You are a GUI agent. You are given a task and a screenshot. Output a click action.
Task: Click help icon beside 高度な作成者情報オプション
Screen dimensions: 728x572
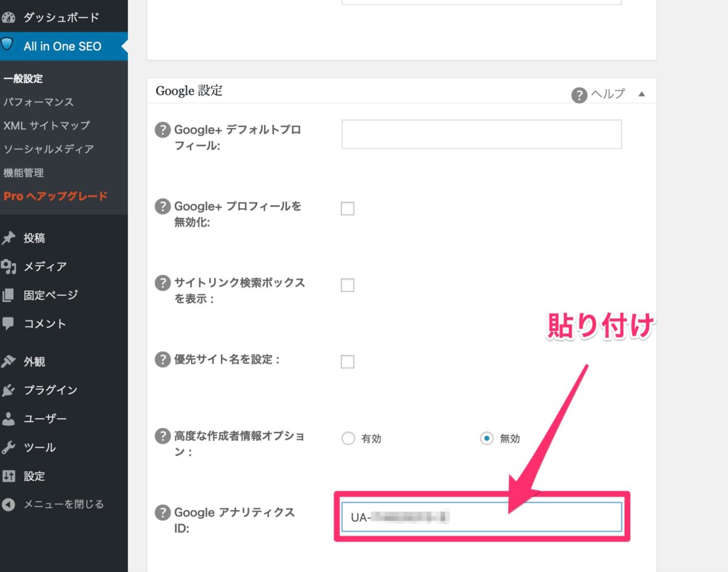(163, 436)
